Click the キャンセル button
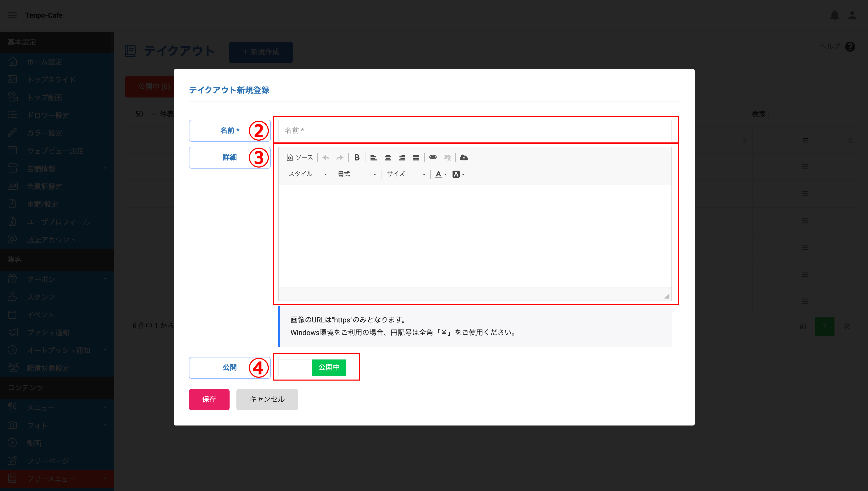This screenshot has height=491, width=868. click(x=267, y=399)
